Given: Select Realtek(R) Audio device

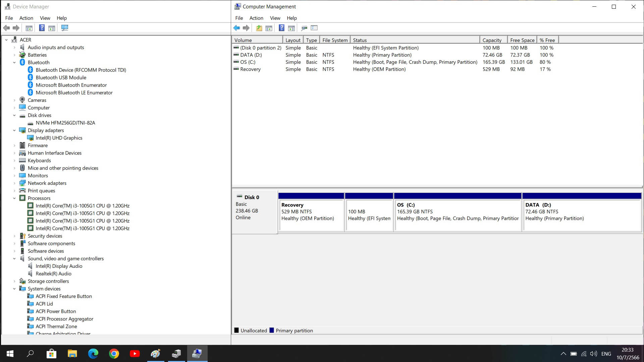Looking at the screenshot, I should 54,274.
